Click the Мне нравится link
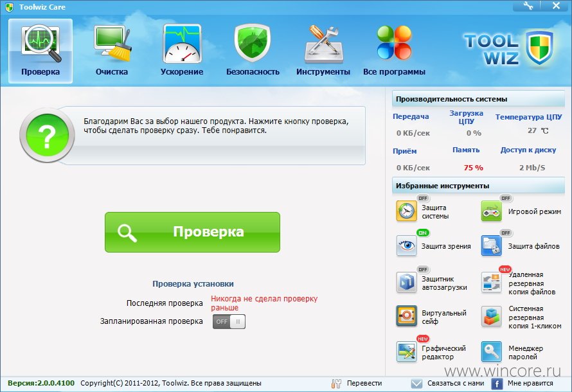This screenshot has width=572, height=392. coord(530,383)
